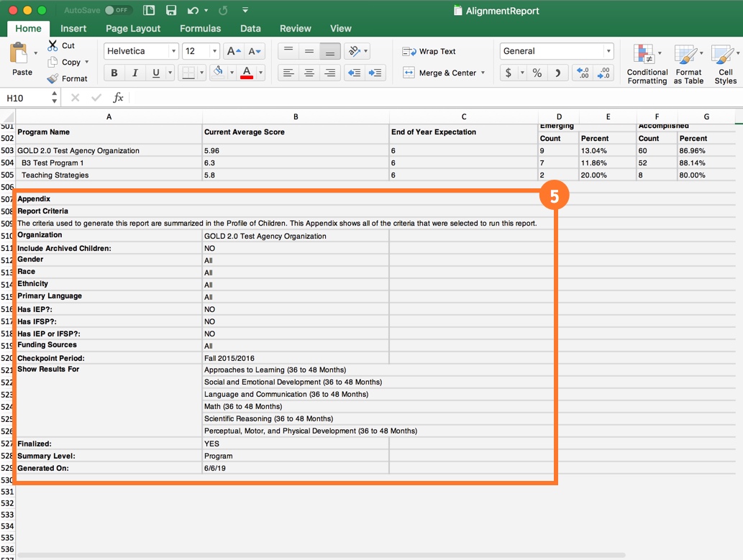Click the red Font Color swatch
This screenshot has height=560, width=743.
coord(245,73)
